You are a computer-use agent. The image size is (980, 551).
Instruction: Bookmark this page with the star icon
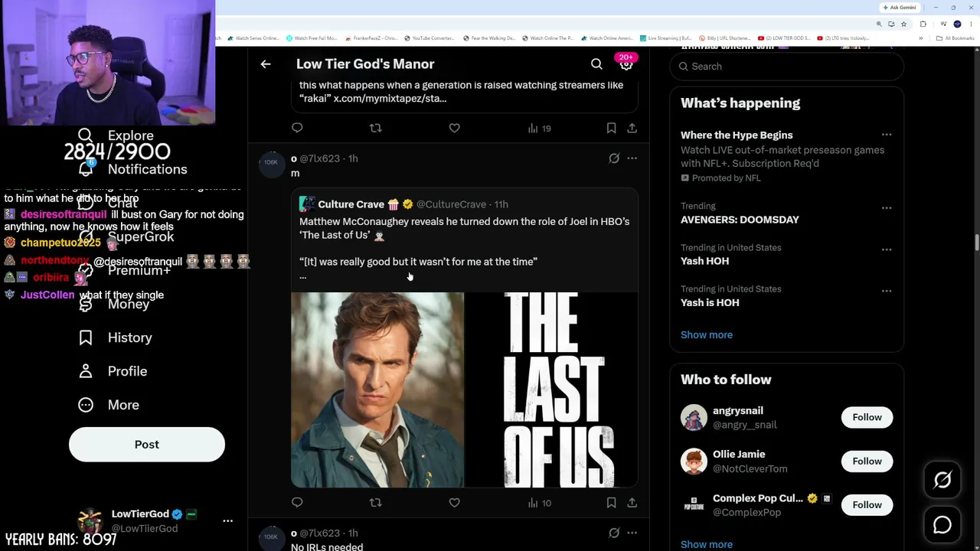pyautogui.click(x=903, y=24)
